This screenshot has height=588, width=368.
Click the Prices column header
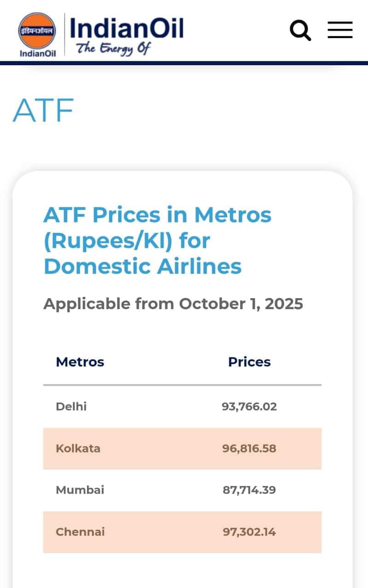point(249,362)
